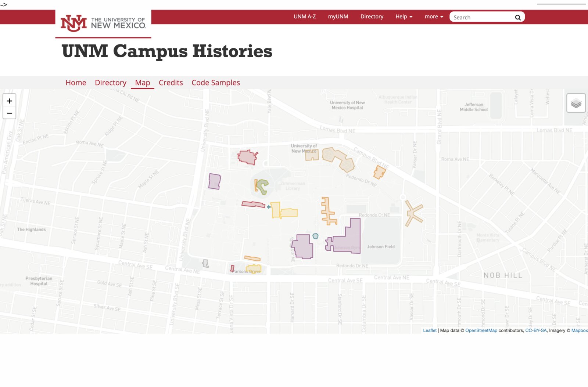Screen dimensions: 588x387
Task: Click the Leaflet attribution link
Action: pyautogui.click(x=430, y=330)
